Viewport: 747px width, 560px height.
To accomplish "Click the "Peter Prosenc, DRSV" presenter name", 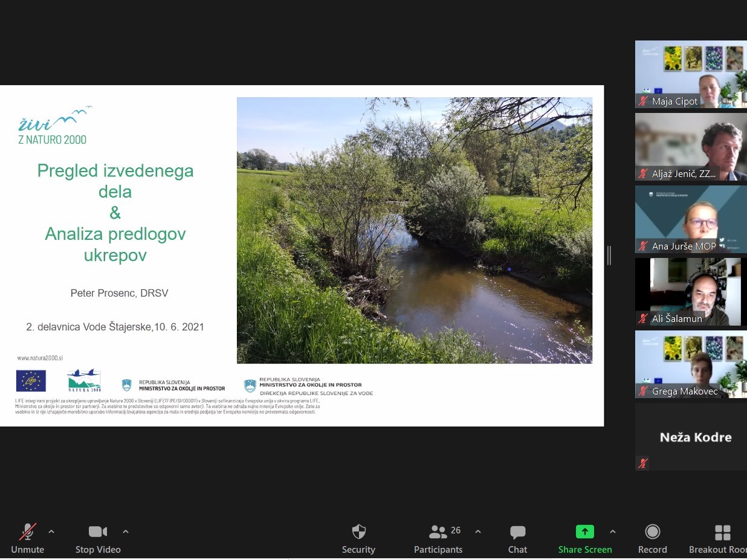I will tap(119, 294).
